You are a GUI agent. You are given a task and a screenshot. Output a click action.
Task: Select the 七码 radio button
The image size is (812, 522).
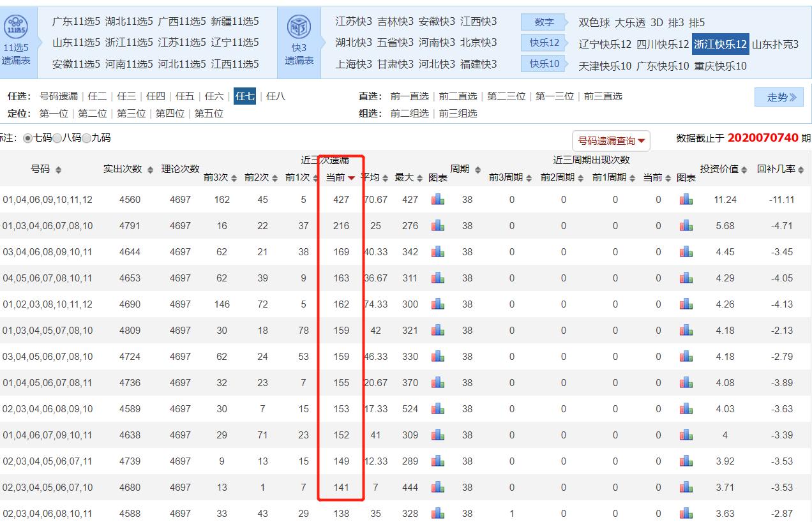coord(27,138)
